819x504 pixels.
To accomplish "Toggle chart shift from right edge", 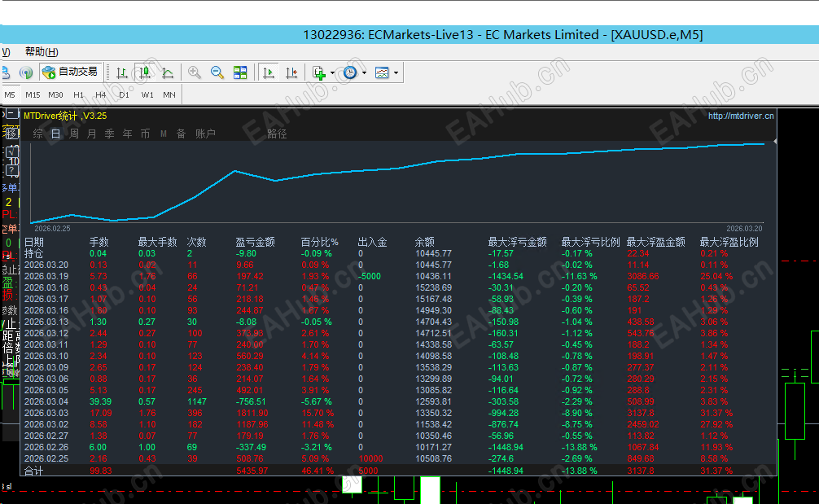I will click(x=291, y=72).
